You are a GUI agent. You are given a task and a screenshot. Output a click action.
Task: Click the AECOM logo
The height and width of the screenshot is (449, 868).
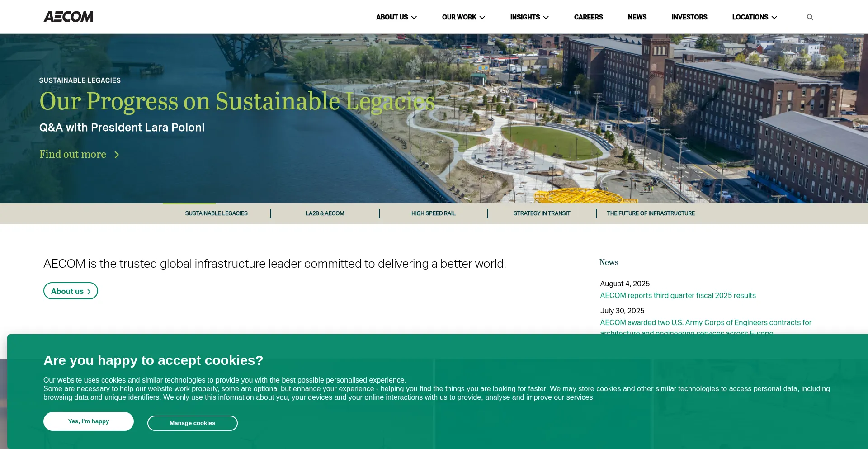[68, 17]
